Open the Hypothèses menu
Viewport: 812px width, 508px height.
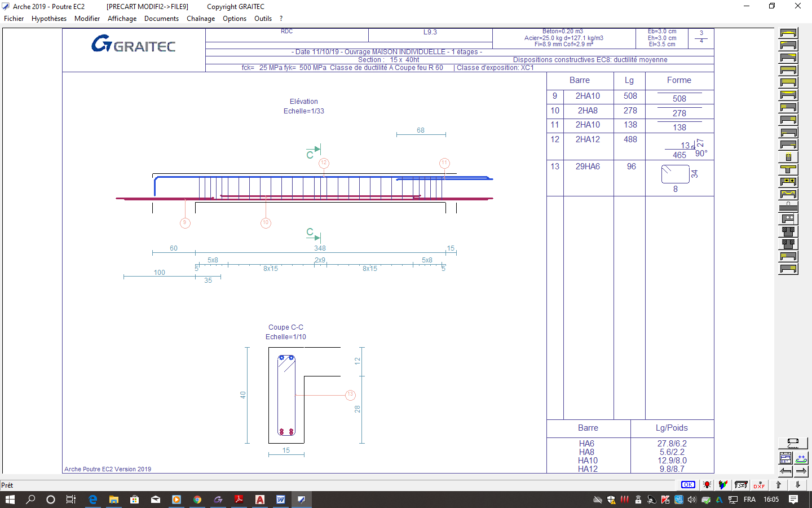[49, 19]
